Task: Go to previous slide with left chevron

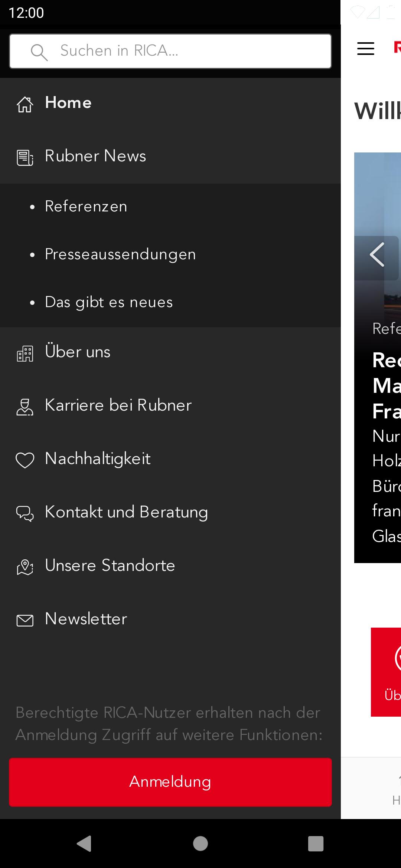Action: (377, 255)
